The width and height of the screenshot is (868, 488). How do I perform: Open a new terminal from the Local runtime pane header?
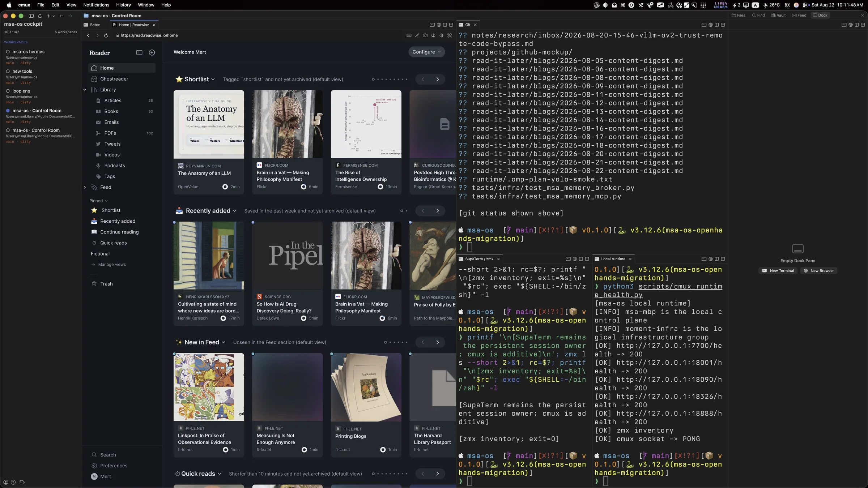point(704,259)
